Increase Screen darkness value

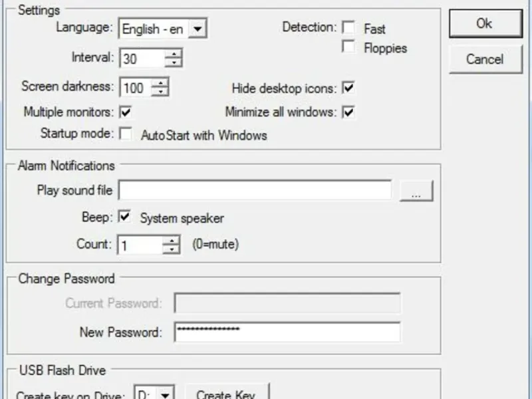coord(160,83)
